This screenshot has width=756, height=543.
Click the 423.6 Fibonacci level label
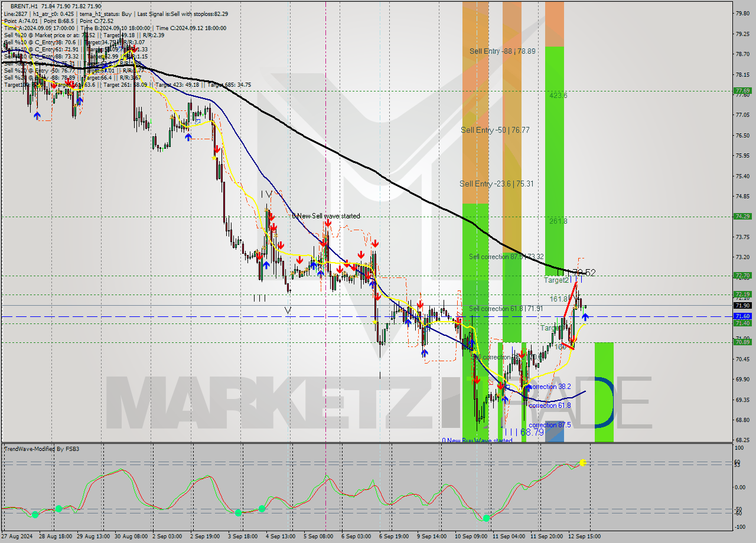point(558,95)
